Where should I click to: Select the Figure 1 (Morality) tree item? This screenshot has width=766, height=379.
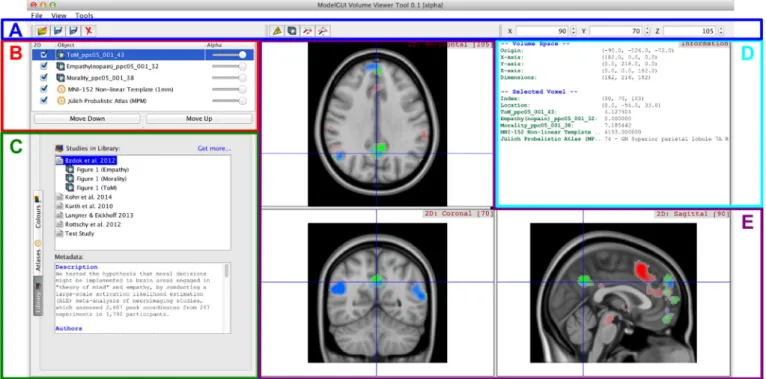pos(102,179)
